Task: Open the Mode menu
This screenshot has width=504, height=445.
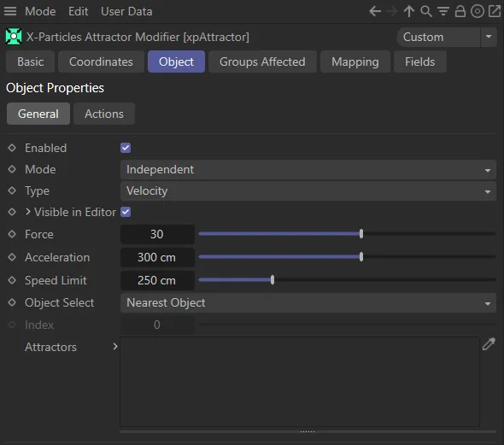Action: click(40, 12)
